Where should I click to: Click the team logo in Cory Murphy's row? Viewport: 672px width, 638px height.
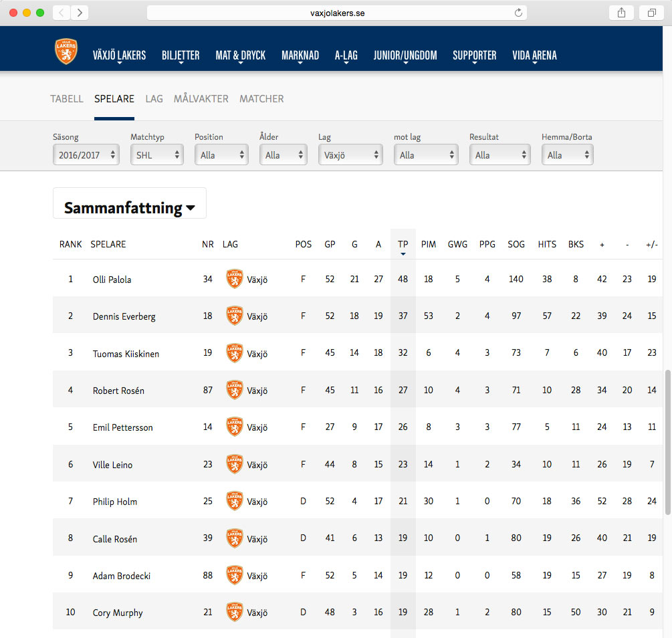(x=235, y=612)
